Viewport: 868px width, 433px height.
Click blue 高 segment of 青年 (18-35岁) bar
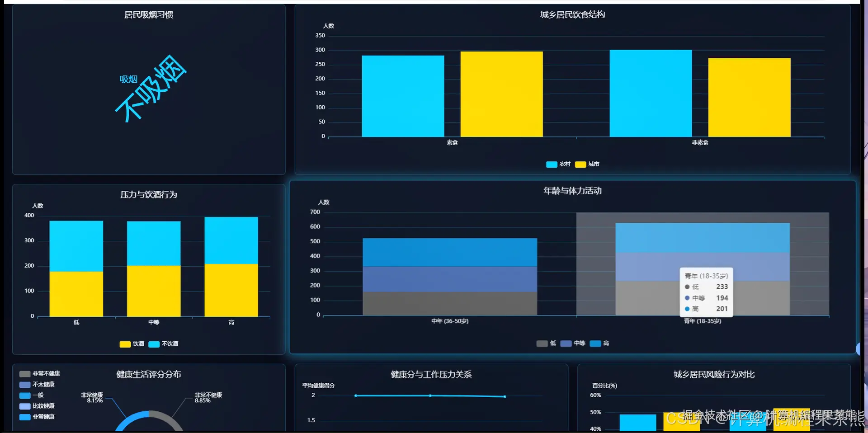tap(703, 238)
